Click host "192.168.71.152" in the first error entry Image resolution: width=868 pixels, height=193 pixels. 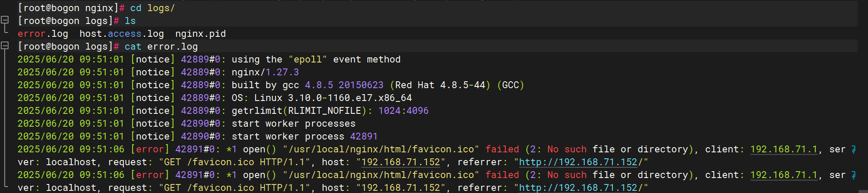click(400, 162)
